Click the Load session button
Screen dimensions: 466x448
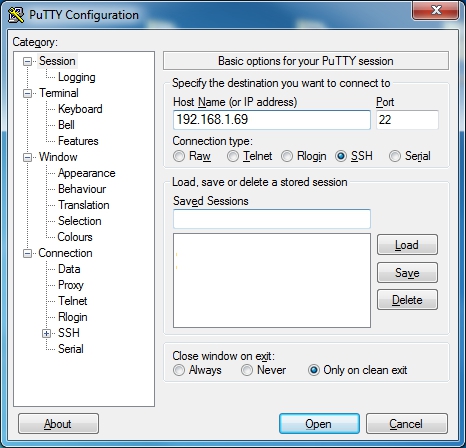[x=407, y=245]
